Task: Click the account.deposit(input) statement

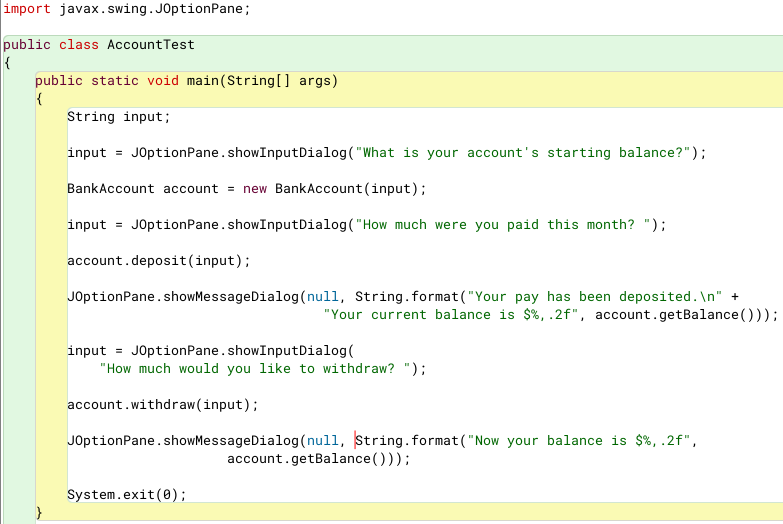Action: [x=158, y=261]
